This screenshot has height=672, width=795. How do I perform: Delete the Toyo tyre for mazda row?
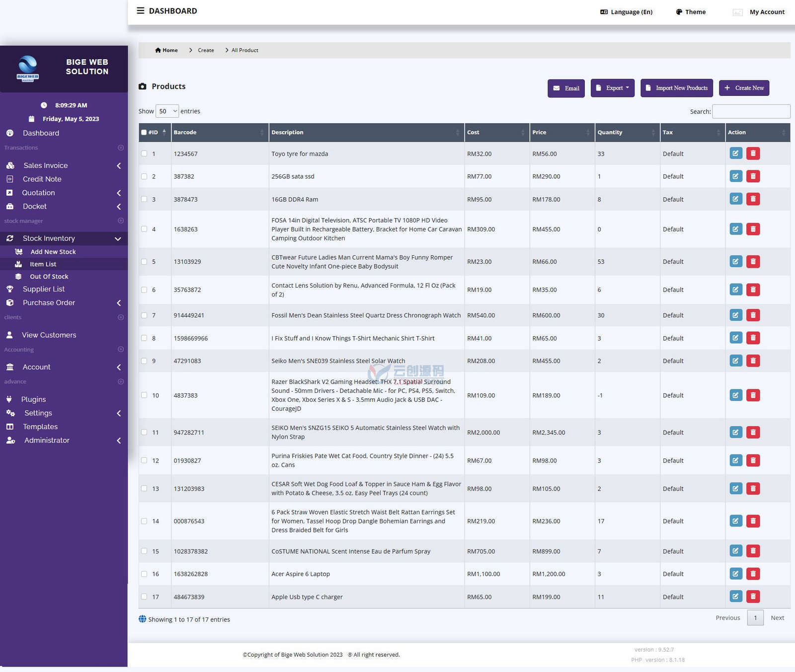tap(753, 153)
